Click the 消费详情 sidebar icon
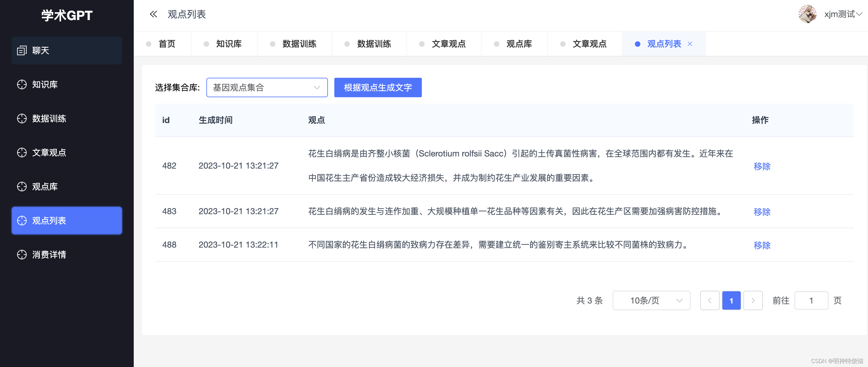 point(22,255)
